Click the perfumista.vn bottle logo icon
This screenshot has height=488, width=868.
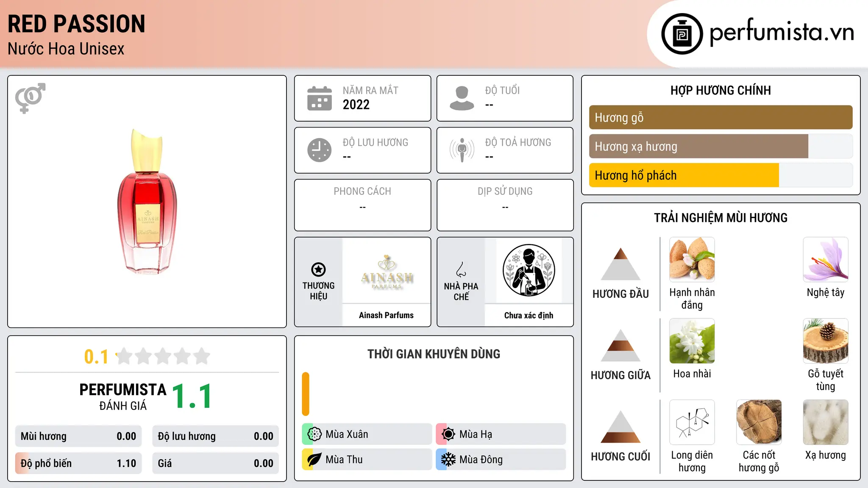[x=682, y=34]
